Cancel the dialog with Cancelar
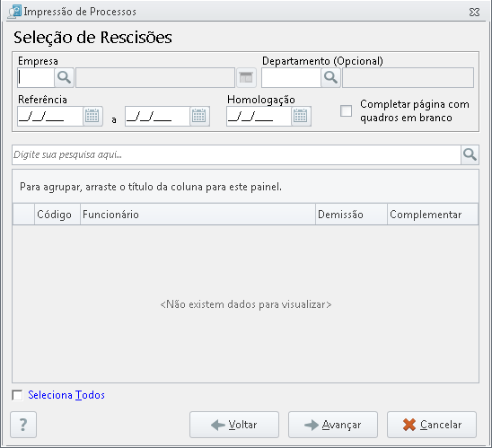 432,425
